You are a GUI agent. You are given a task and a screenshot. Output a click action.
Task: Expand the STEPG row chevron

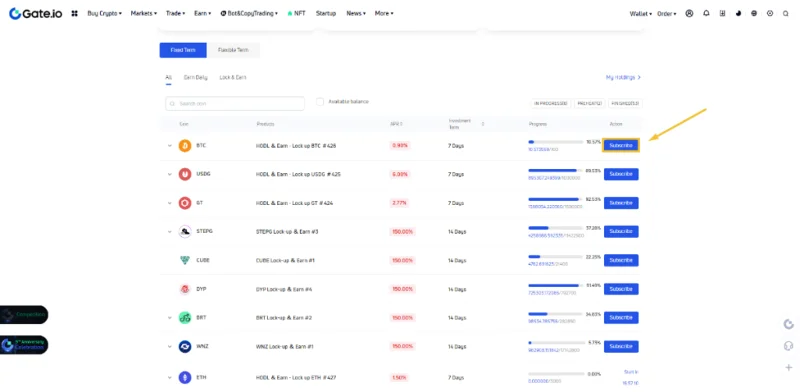click(170, 231)
